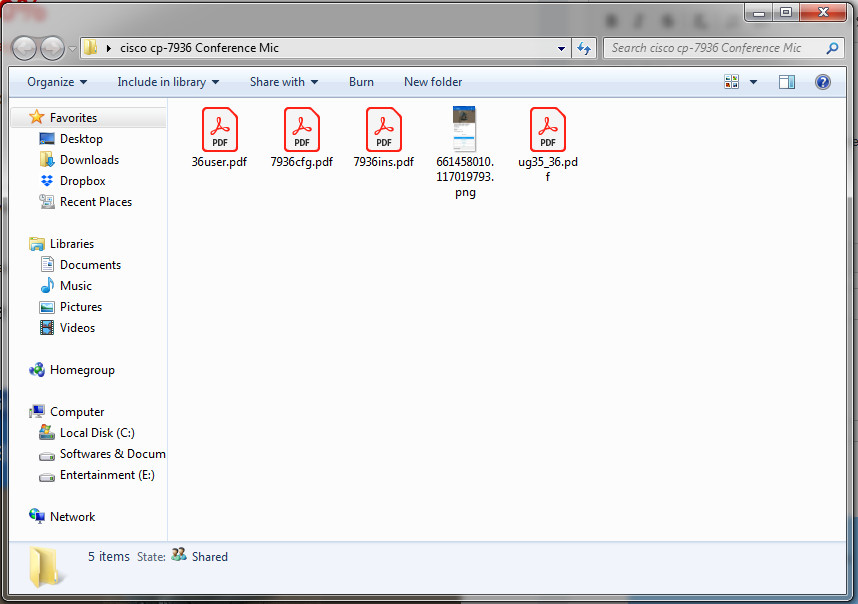
Task: Open the 36user.pdf file icon
Action: pos(219,129)
